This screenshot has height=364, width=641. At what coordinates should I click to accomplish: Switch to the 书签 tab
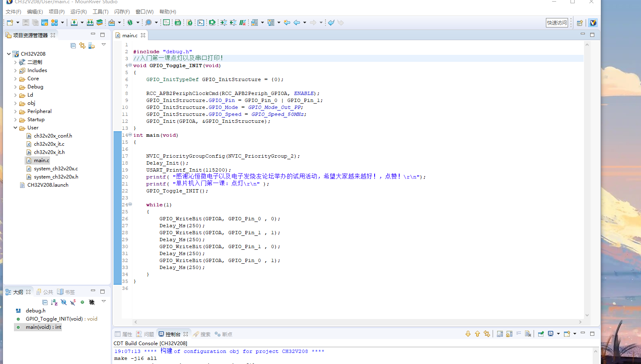click(66, 292)
